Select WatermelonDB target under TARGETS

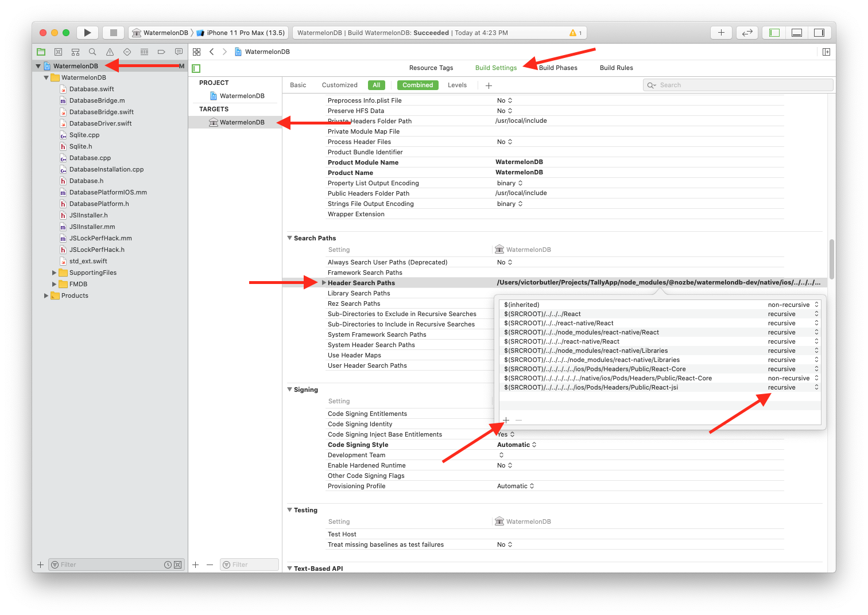(235, 122)
